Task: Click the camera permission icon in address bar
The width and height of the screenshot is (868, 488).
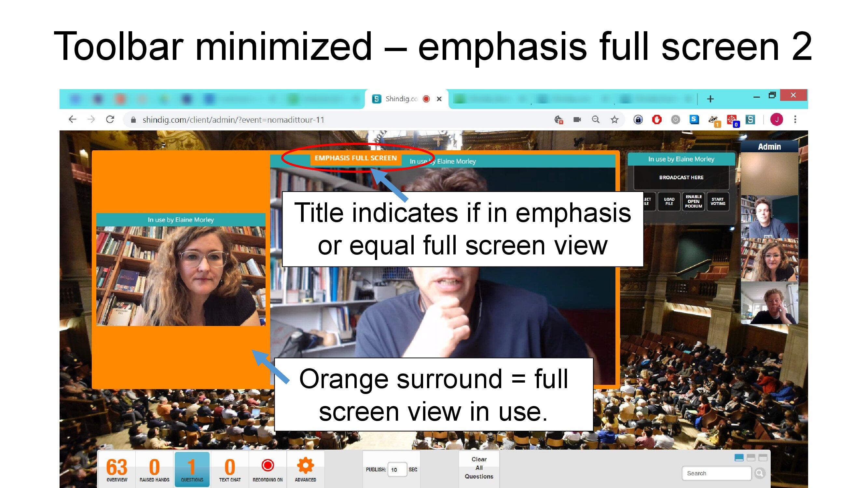Action: tap(577, 119)
